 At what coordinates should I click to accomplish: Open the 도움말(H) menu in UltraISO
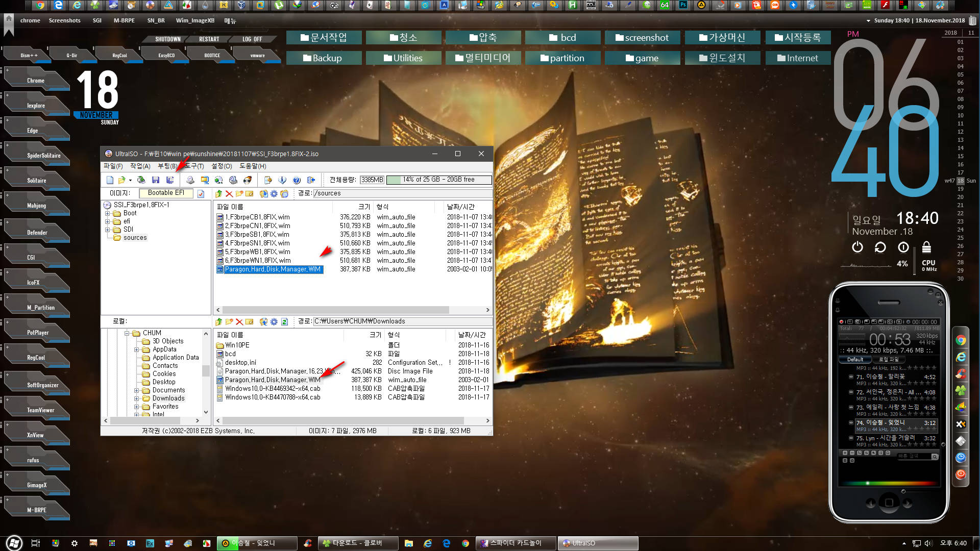click(x=253, y=166)
